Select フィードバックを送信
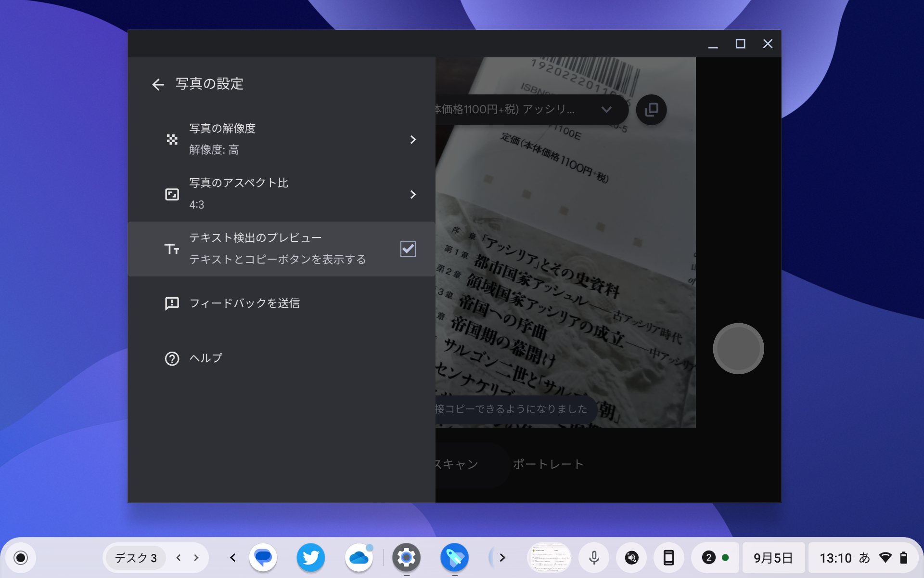This screenshot has height=578, width=924. click(245, 303)
